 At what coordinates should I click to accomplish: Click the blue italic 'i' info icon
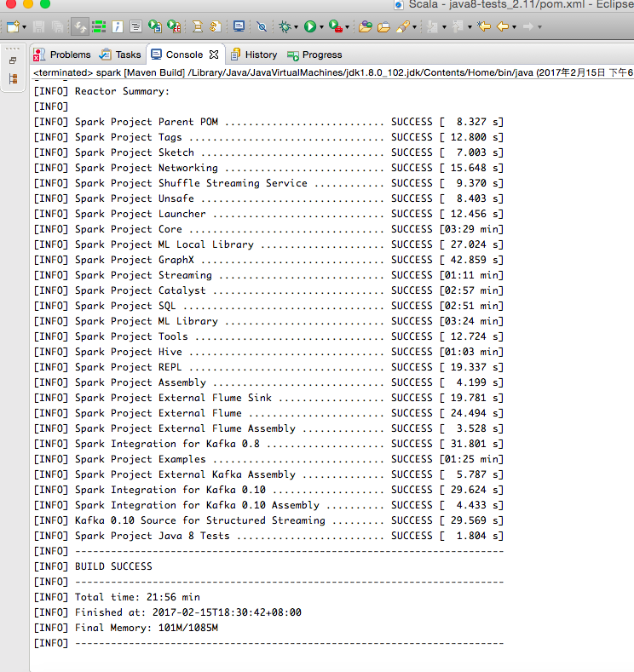click(118, 27)
